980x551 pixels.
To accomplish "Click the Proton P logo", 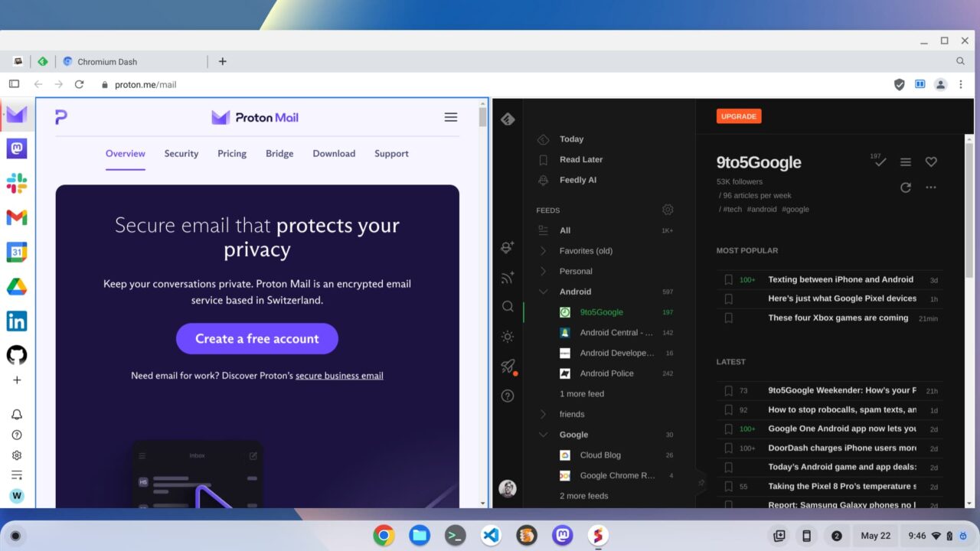I will point(61,117).
